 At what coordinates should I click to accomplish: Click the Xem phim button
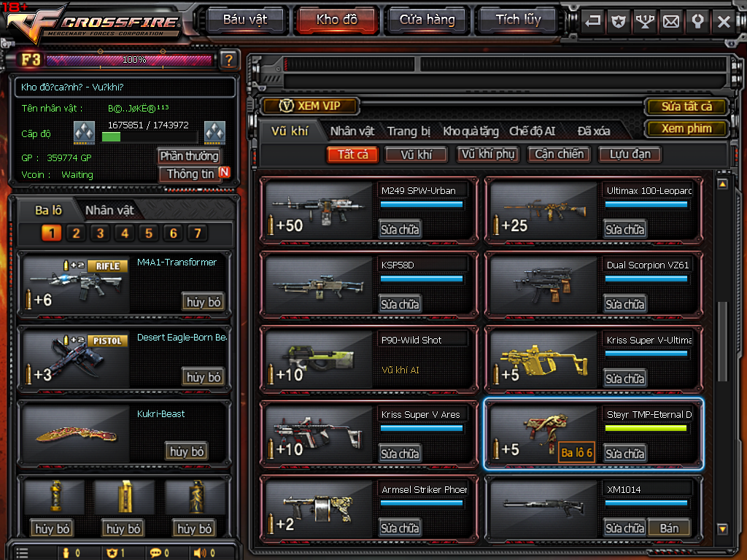[686, 128]
